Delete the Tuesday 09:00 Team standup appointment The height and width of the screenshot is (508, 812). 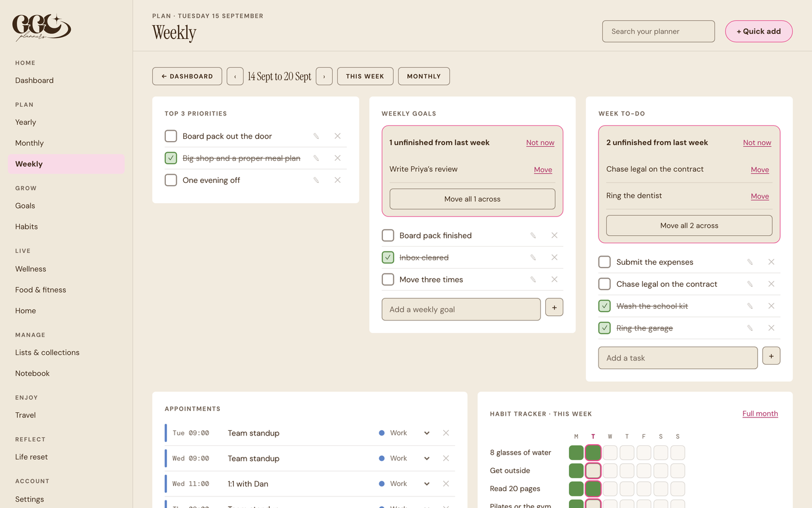446,433
